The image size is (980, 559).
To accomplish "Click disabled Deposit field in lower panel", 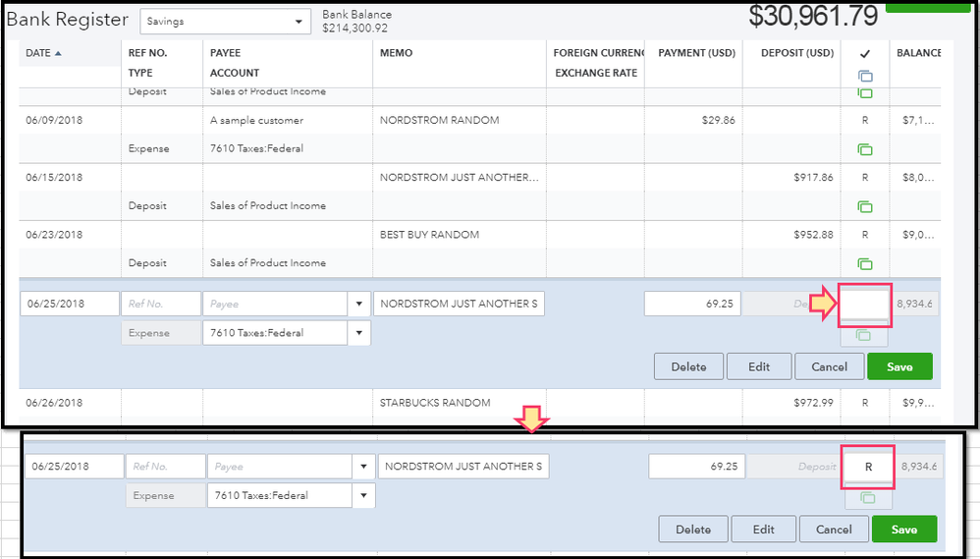I will (x=793, y=467).
